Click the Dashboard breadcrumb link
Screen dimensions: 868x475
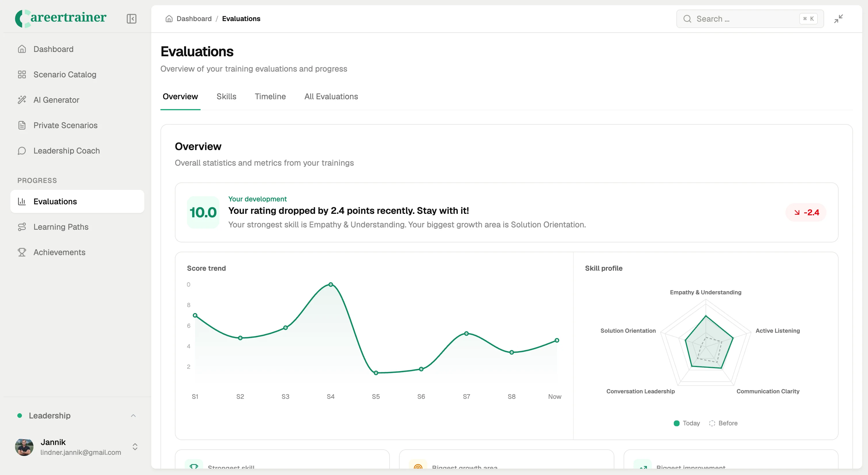point(194,19)
